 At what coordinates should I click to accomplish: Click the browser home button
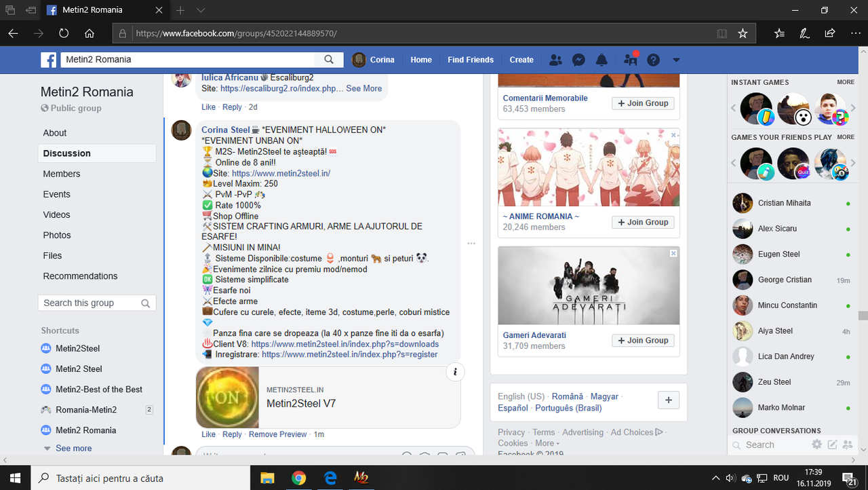[90, 33]
